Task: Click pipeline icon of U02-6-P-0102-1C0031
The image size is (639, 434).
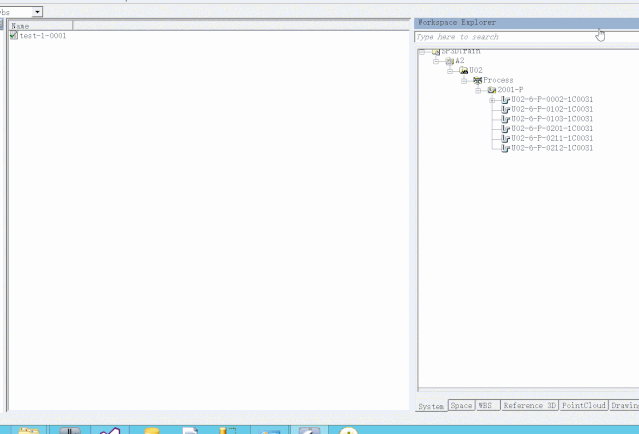Action: click(x=505, y=109)
